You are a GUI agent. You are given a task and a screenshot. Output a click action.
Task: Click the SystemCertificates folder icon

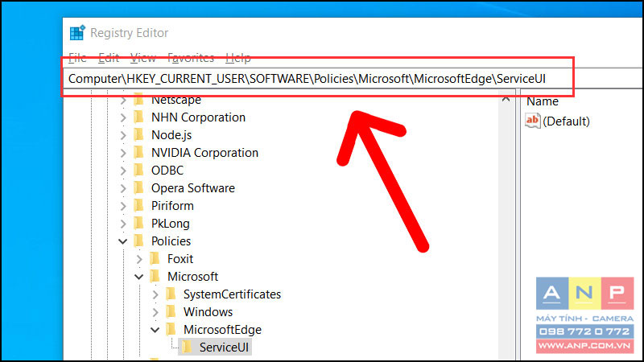[x=171, y=294]
